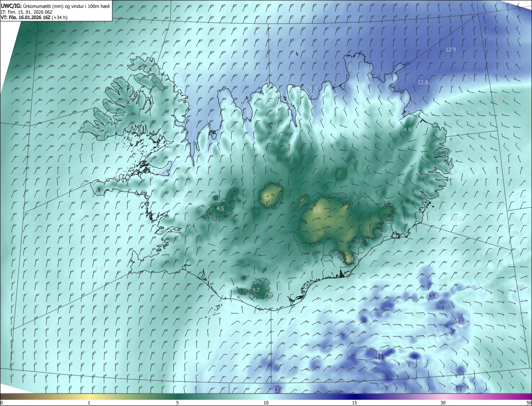Click the 10.2 value on the map
Viewport: 532px width, 406px height.
pyautogui.click(x=457, y=218)
